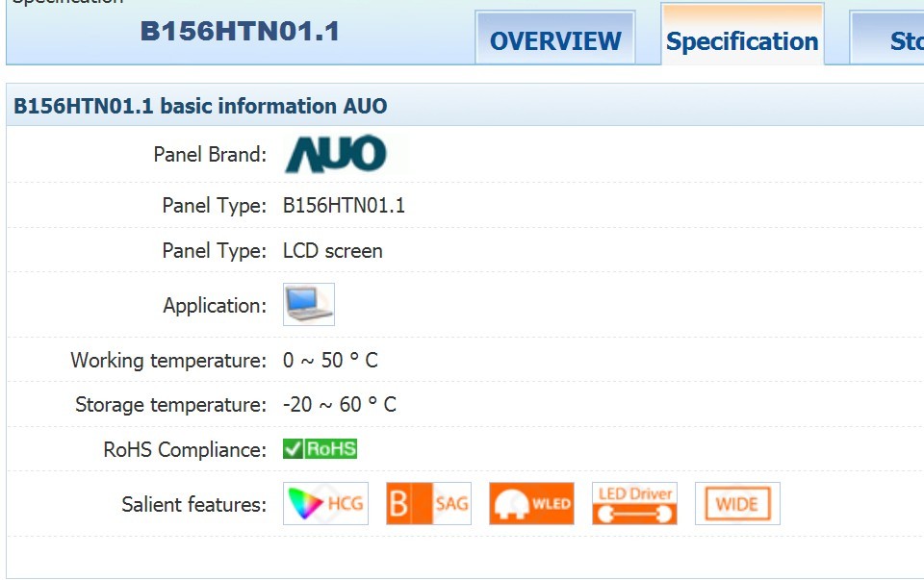The height and width of the screenshot is (580, 924).
Task: Click the laptop application icon
Action: [309, 304]
